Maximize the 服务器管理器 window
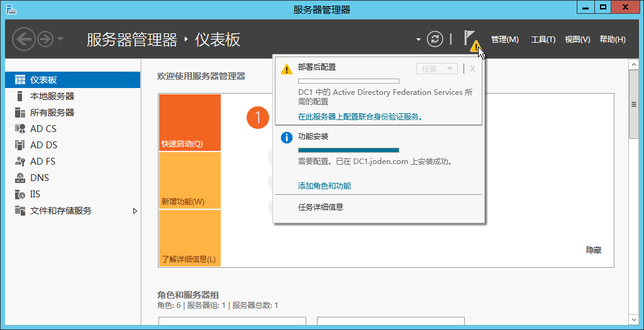Viewport: 644px width, 330px height. tap(603, 8)
